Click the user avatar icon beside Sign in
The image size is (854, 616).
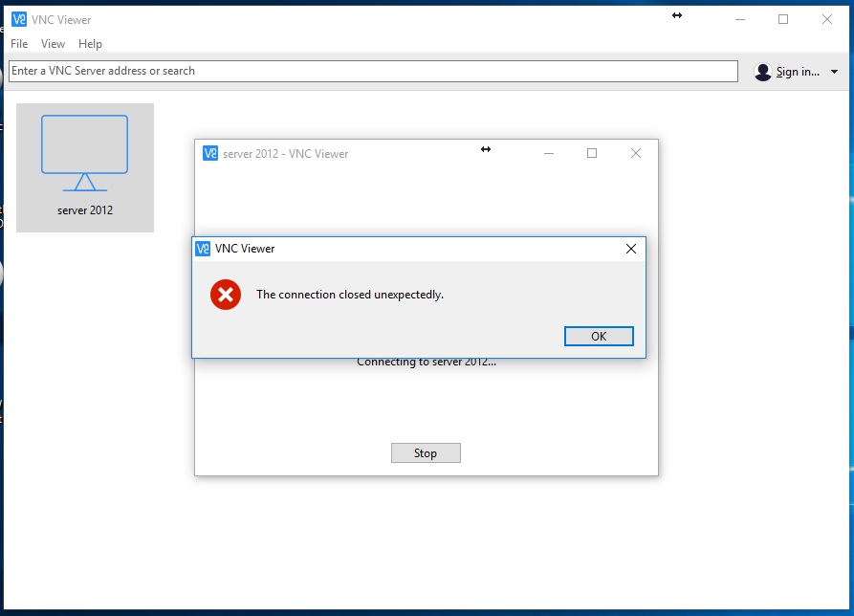coord(762,72)
